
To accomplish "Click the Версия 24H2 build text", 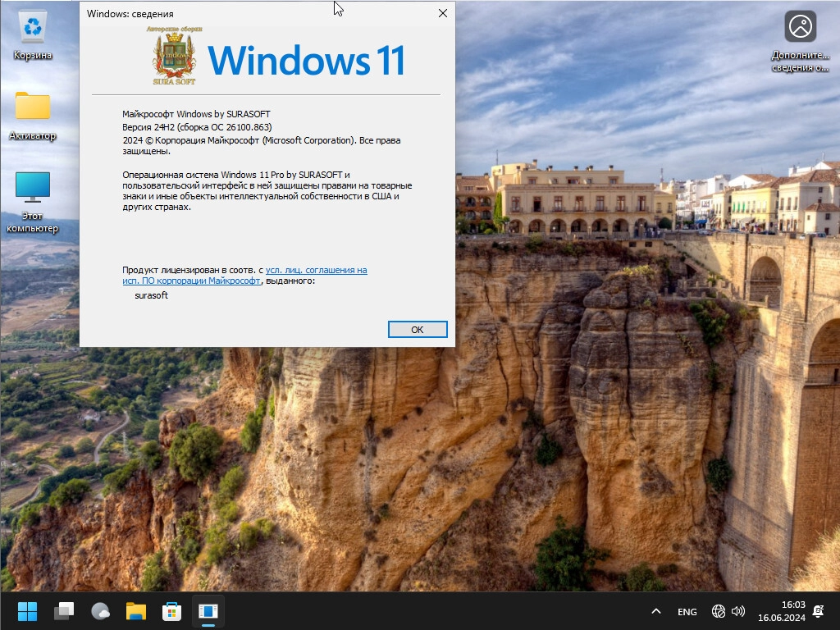I will [x=197, y=127].
